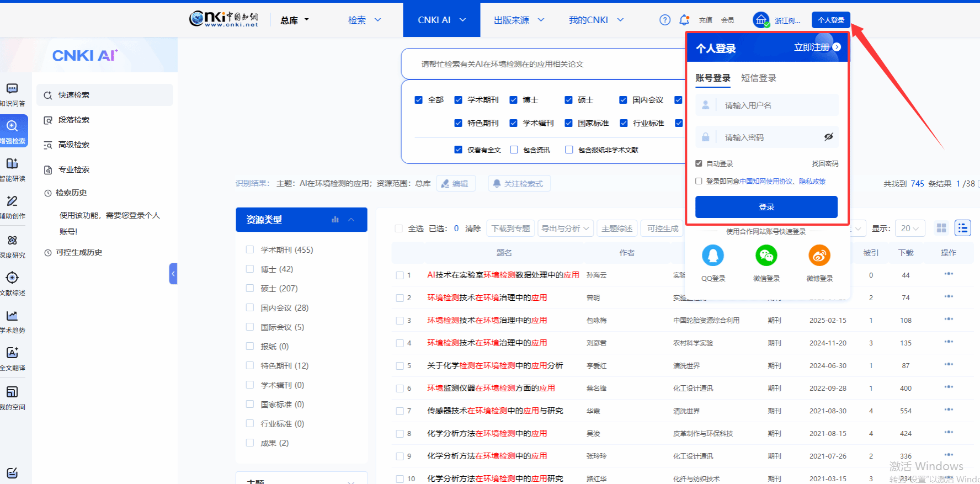Open the 出版来源 menu
Screen dimensions: 980x484
519,20
